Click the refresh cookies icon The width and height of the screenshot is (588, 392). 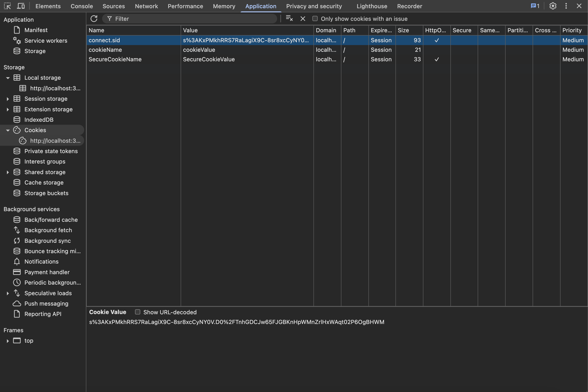(x=94, y=18)
